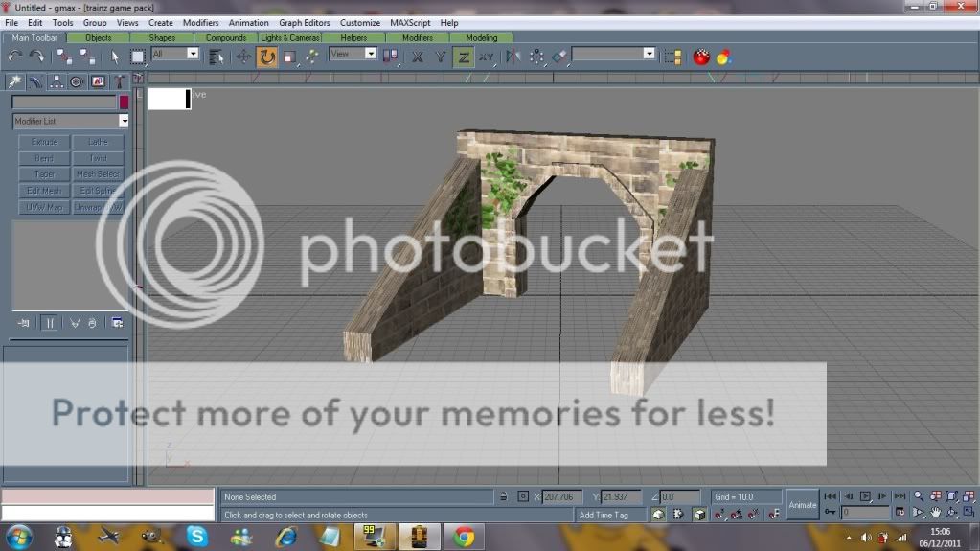This screenshot has width=980, height=551.
Task: Open the Graph Editors menu
Action: point(304,22)
